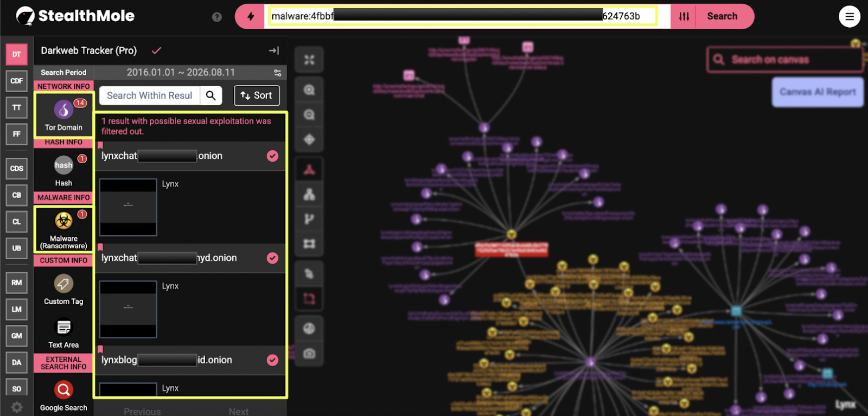
Task: Uncheck the lynxchat result ending in yd.onion
Action: click(272, 258)
